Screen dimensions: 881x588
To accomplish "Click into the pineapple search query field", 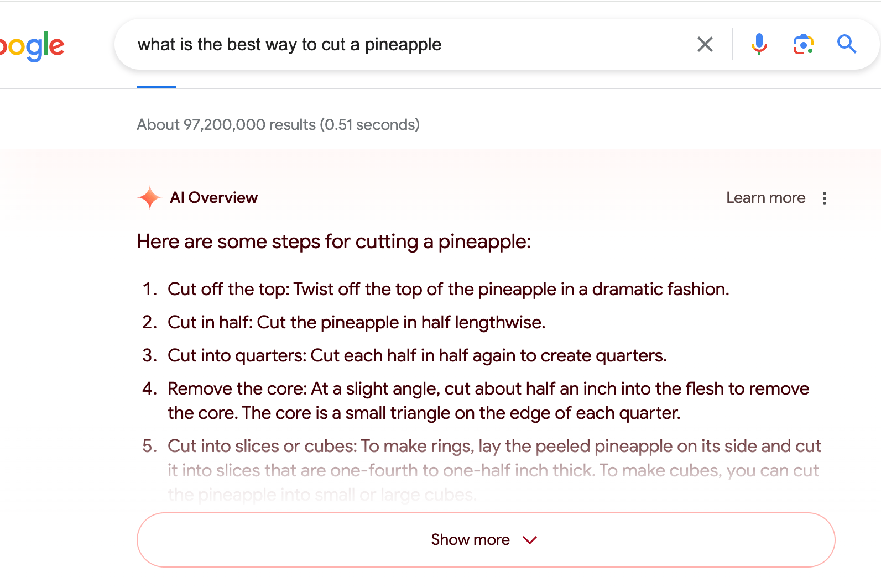I will click(x=387, y=44).
